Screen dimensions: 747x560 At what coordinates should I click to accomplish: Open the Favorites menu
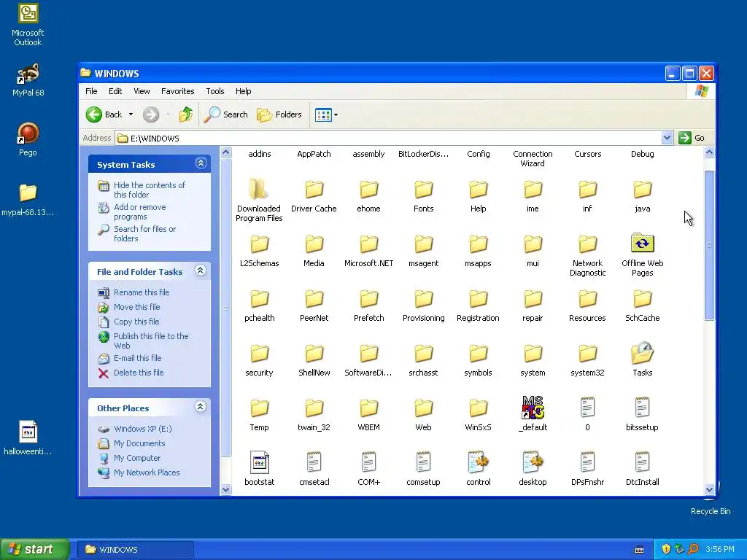point(178,91)
